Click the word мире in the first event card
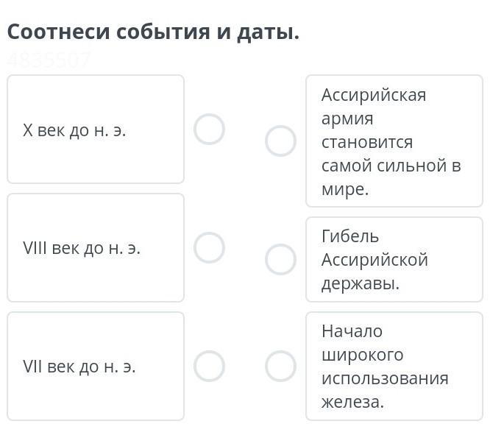Screen dimensions: 504x435 [344, 189]
